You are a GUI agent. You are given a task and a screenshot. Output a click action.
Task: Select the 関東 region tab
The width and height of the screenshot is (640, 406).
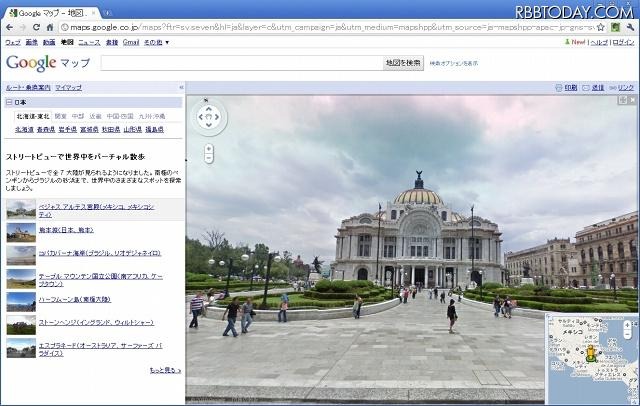click(60, 116)
